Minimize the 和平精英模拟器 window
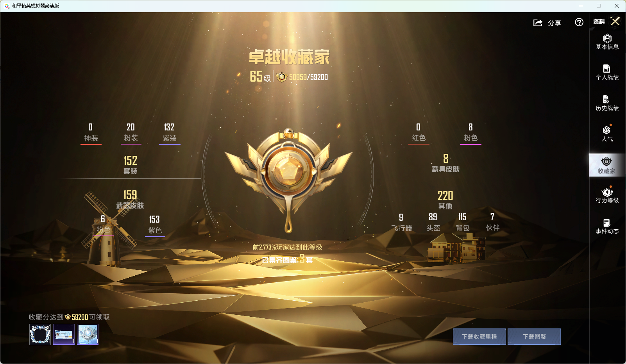The width and height of the screenshot is (626, 364). [581, 6]
